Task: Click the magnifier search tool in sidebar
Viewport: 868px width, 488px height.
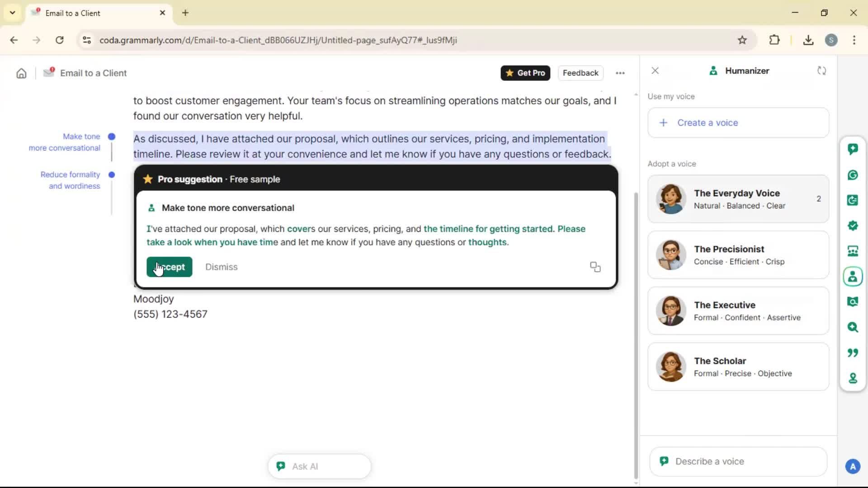Action: click(x=853, y=327)
